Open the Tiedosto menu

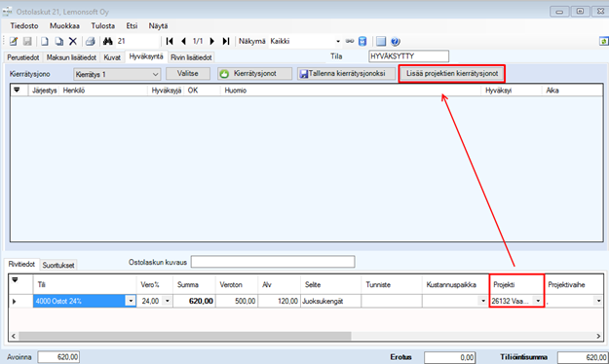[x=24, y=26]
